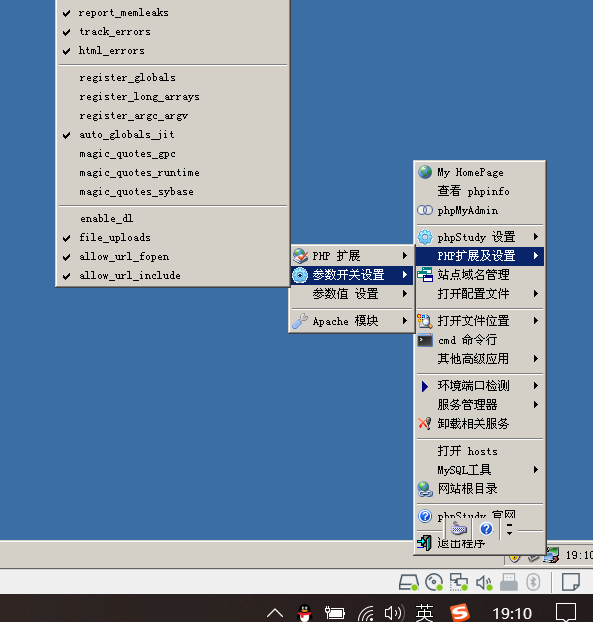
Task: Click the language bar help question icon
Action: point(486,529)
